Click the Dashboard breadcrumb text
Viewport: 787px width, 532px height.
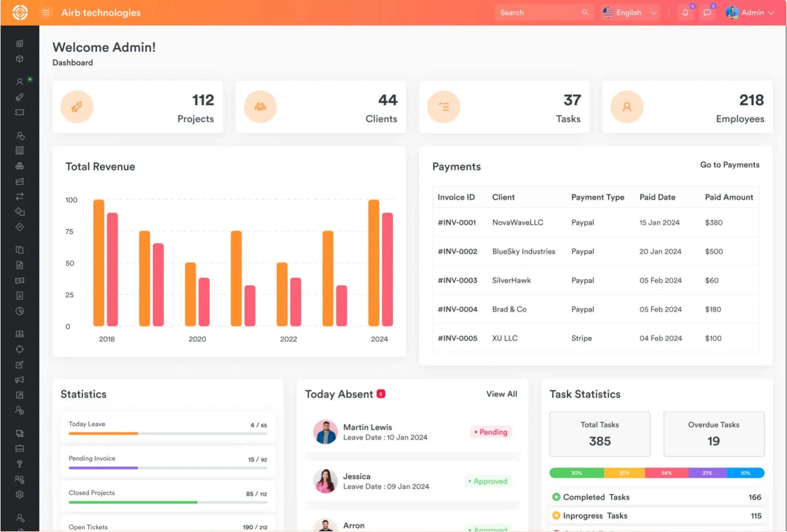[x=73, y=62]
